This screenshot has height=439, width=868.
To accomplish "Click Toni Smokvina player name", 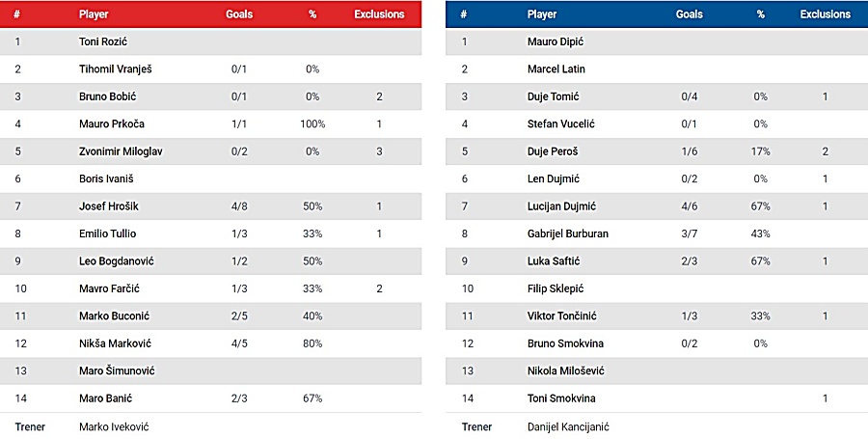I will (562, 398).
